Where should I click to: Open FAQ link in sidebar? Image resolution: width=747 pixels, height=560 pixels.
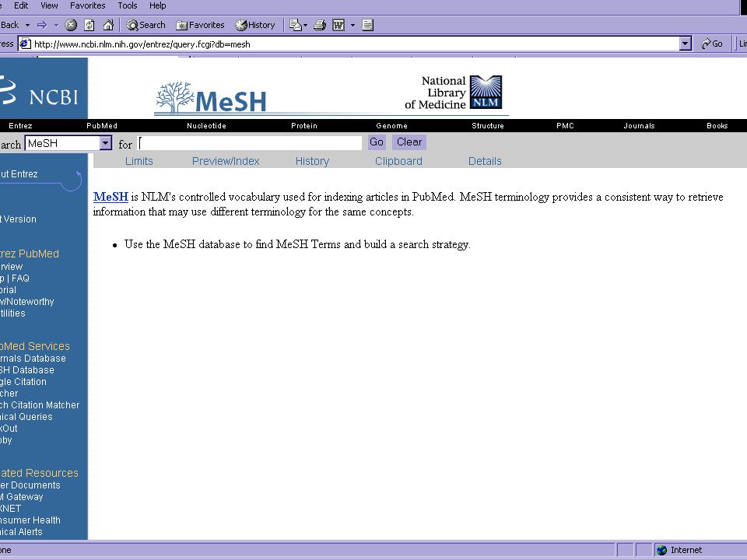tap(20, 278)
